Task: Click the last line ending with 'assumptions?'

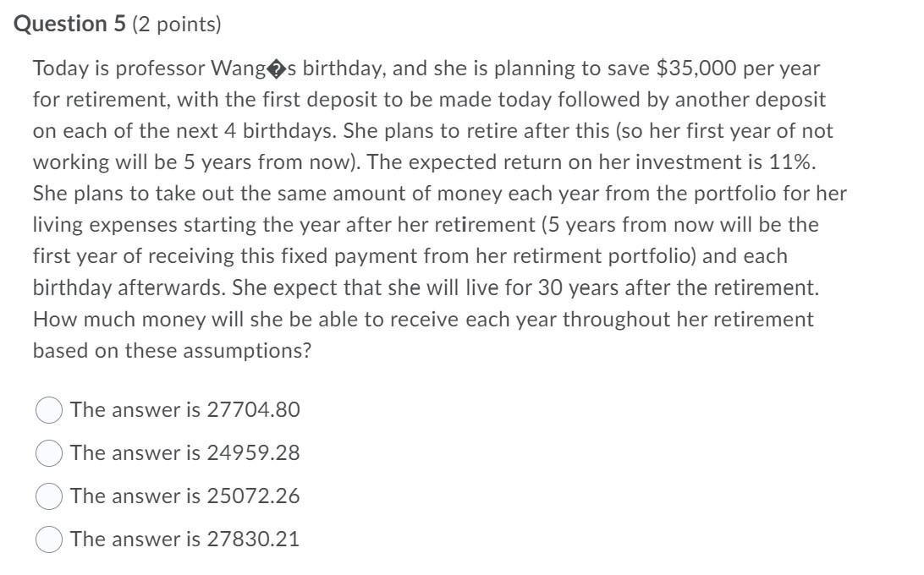Action: tap(173, 348)
